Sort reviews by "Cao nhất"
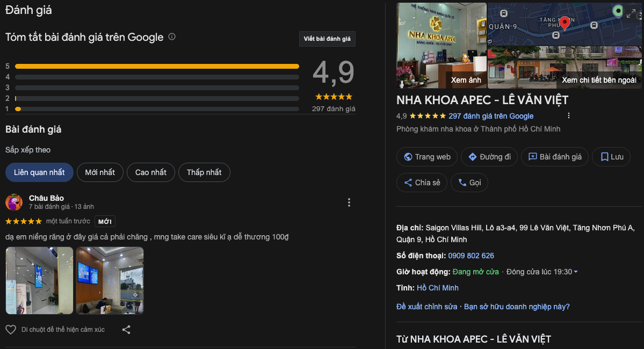The width and height of the screenshot is (644, 349). tap(151, 172)
